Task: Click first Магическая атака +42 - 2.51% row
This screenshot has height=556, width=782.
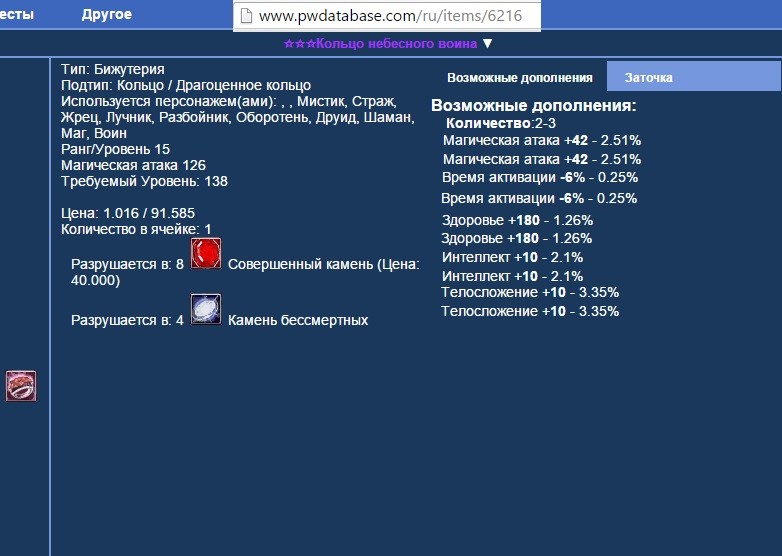Action: [542, 140]
